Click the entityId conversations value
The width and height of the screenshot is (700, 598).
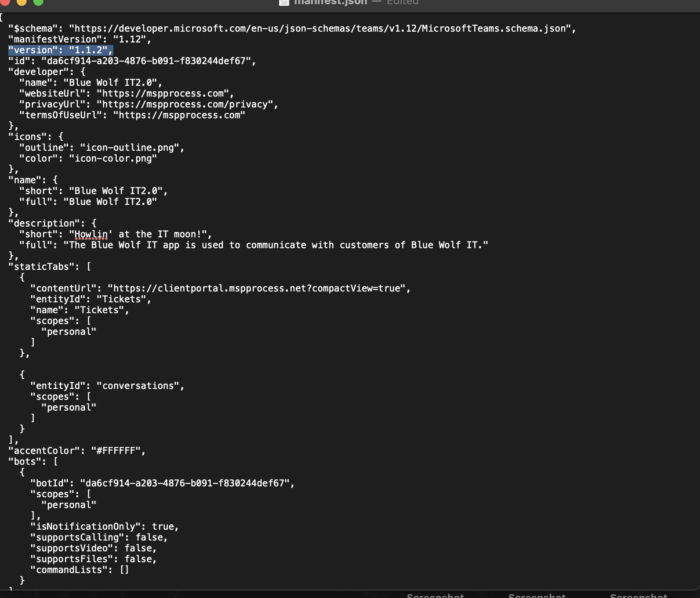[140, 386]
